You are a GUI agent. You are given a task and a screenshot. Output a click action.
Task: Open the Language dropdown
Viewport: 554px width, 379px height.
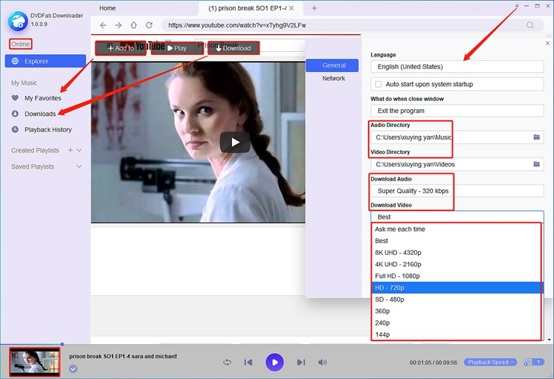[457, 67]
